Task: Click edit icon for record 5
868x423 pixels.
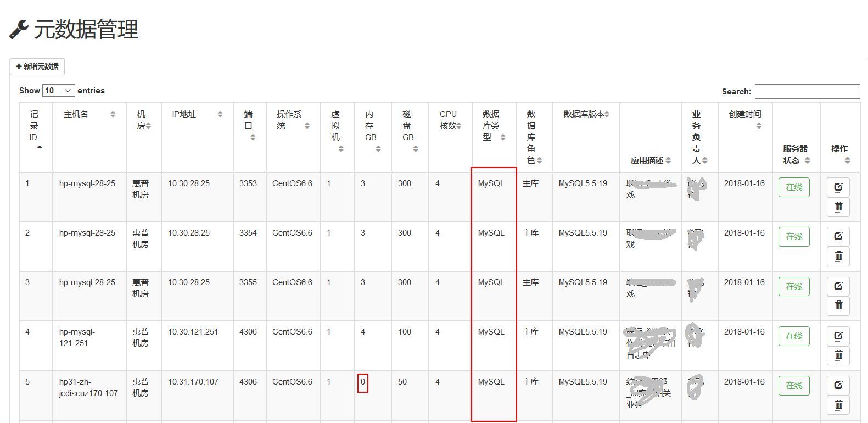Action: [x=838, y=385]
